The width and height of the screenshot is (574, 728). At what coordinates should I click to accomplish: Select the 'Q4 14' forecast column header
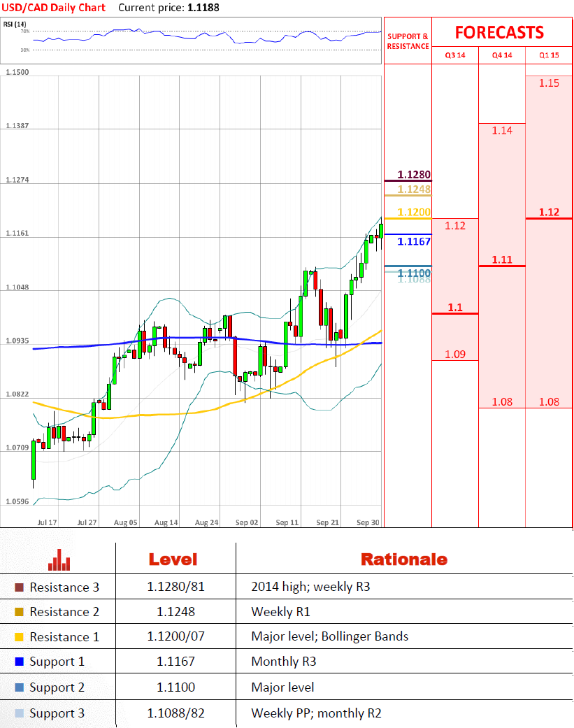(502, 55)
